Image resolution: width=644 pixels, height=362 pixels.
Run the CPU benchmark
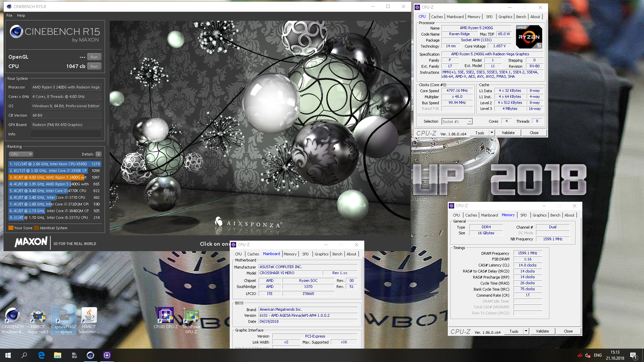94,66
